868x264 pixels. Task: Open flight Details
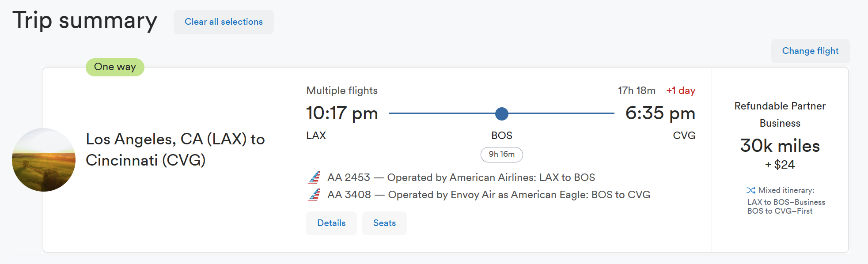331,223
